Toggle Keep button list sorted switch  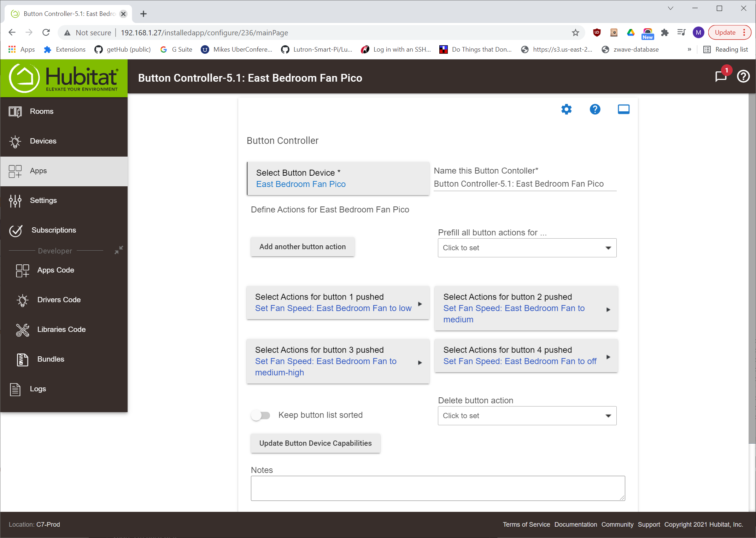pyautogui.click(x=260, y=415)
